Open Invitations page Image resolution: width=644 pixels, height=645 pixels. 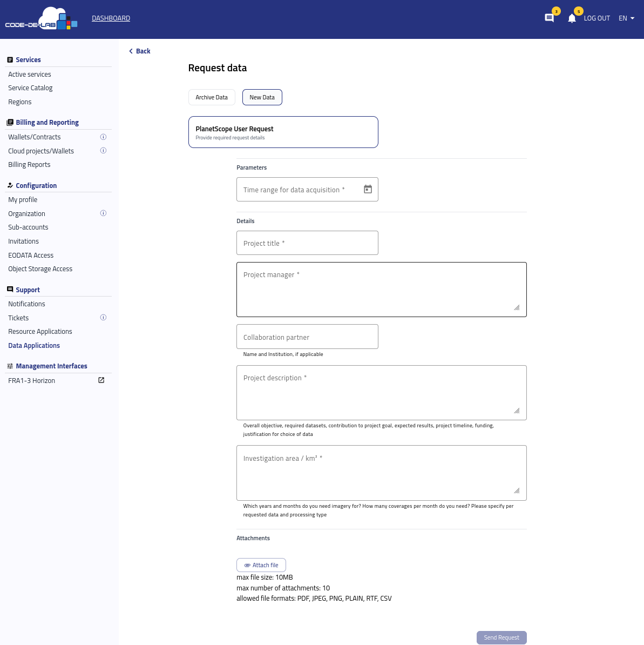pos(23,241)
